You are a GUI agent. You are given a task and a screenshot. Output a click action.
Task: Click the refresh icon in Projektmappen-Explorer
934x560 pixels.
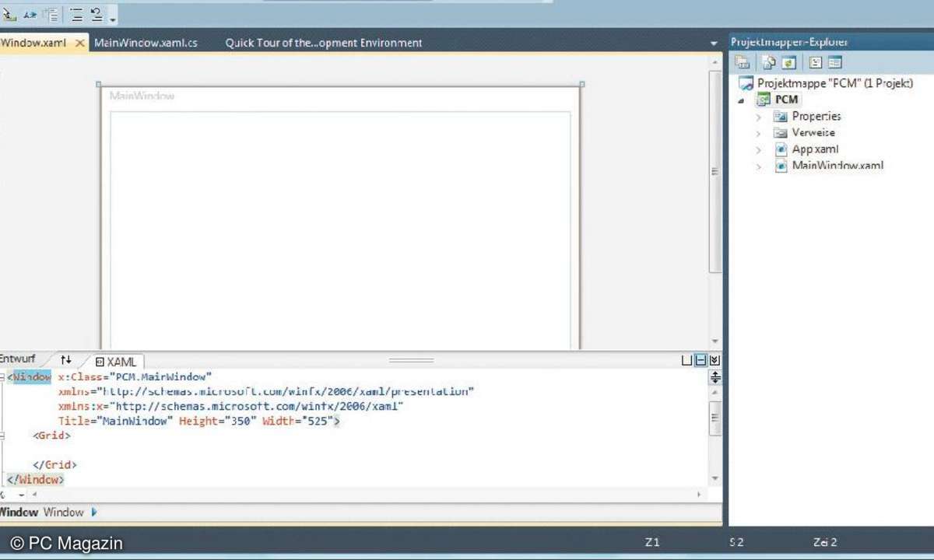[x=788, y=63]
